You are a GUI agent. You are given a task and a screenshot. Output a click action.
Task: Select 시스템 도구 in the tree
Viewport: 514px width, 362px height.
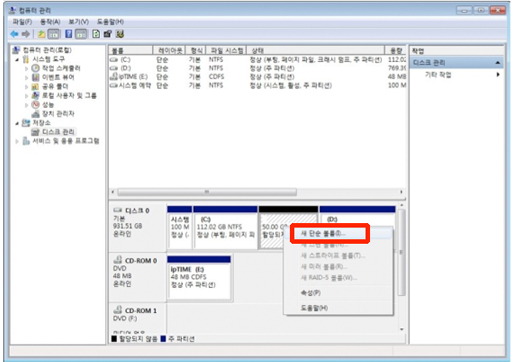tap(48, 59)
